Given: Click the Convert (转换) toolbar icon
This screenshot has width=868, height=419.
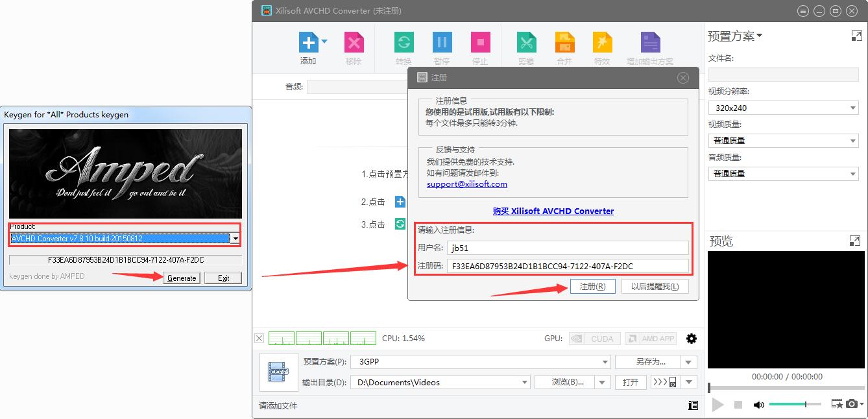Looking at the screenshot, I should 404,43.
